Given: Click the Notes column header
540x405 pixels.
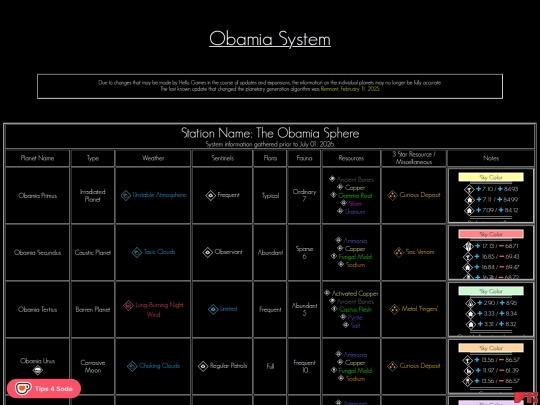Looking at the screenshot, I should (x=491, y=158).
